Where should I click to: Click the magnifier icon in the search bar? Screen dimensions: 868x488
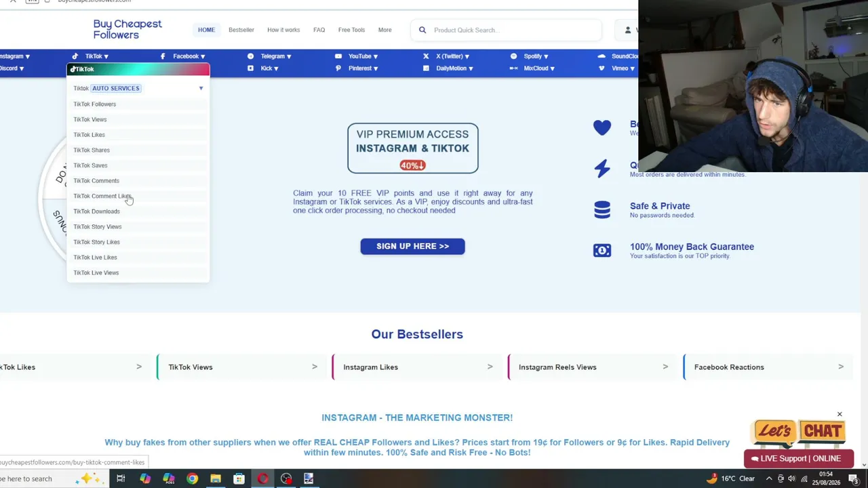[x=422, y=30]
